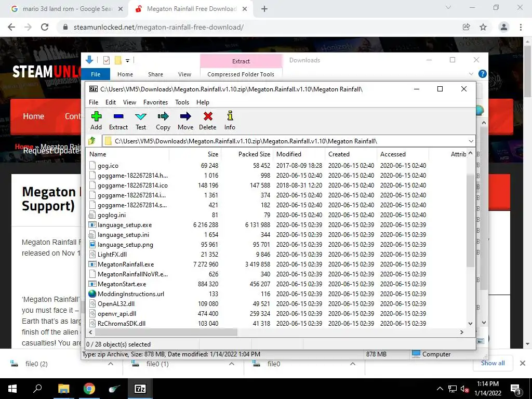Open Chrome three-dot menu
The image size is (532, 399).
521,27
